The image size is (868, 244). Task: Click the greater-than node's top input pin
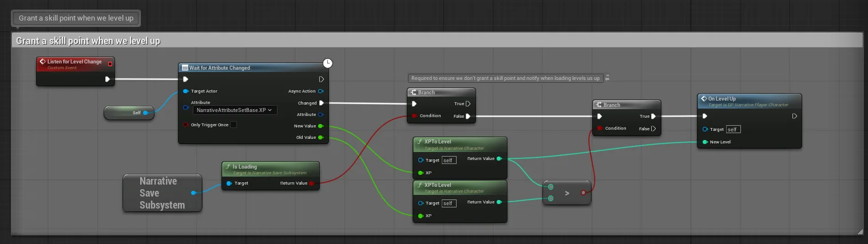550,187
